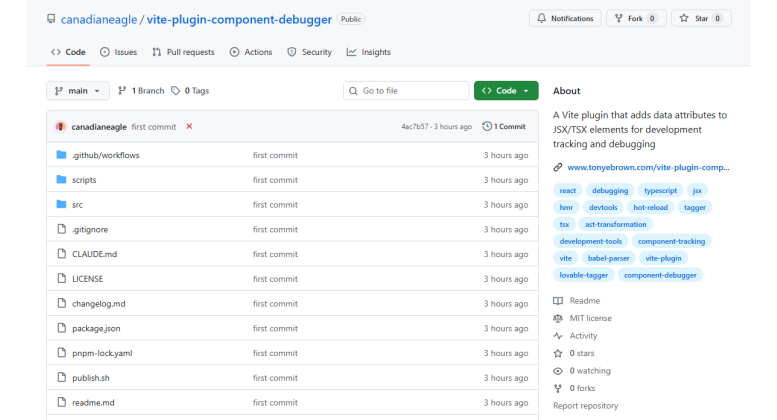Viewport: 777px width, 420px height.
Task: Star the repository
Action: (701, 18)
